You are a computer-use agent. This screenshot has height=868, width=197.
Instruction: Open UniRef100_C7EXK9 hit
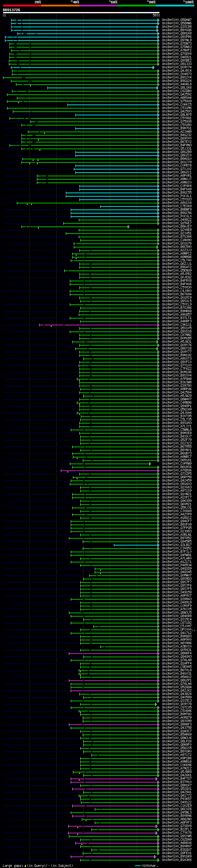click(177, 206)
